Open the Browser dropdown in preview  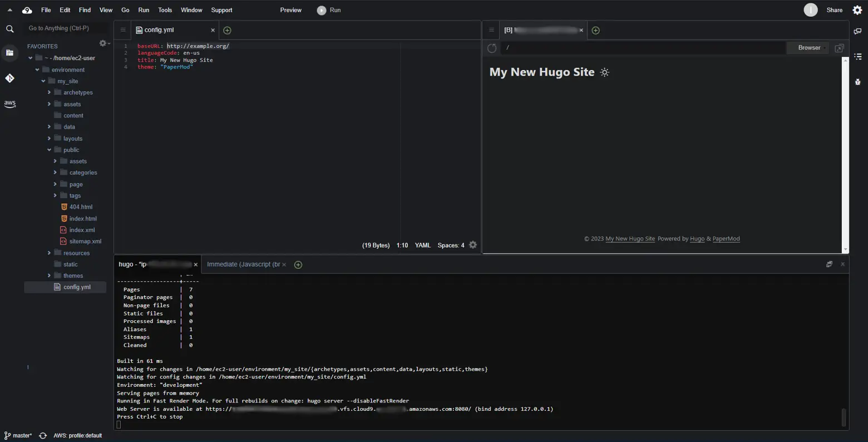(809, 48)
